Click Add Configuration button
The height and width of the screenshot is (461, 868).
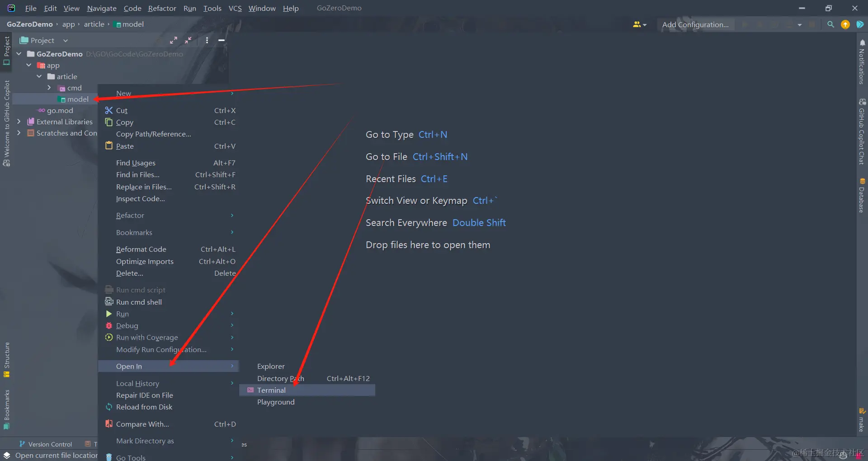695,24
